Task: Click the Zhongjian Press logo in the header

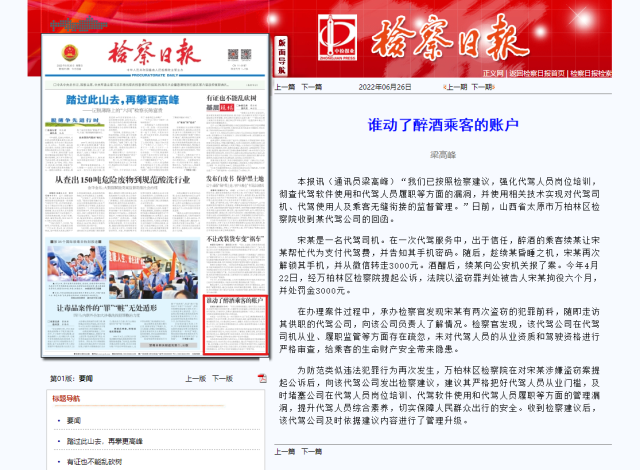Action: [338, 38]
